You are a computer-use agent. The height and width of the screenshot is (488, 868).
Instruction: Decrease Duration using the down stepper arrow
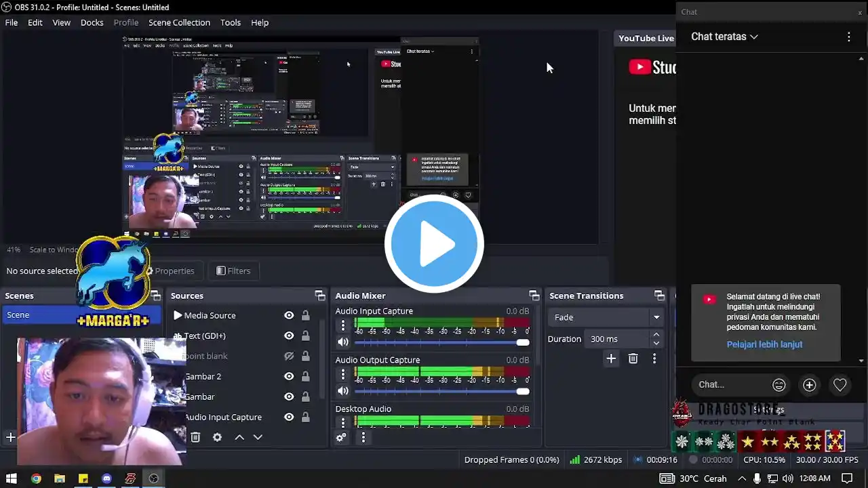tap(656, 343)
